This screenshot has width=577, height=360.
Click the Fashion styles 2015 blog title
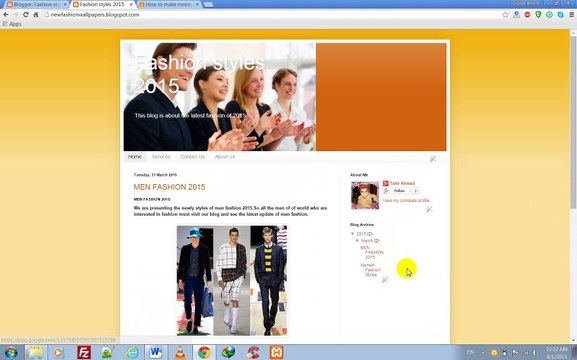(199, 74)
